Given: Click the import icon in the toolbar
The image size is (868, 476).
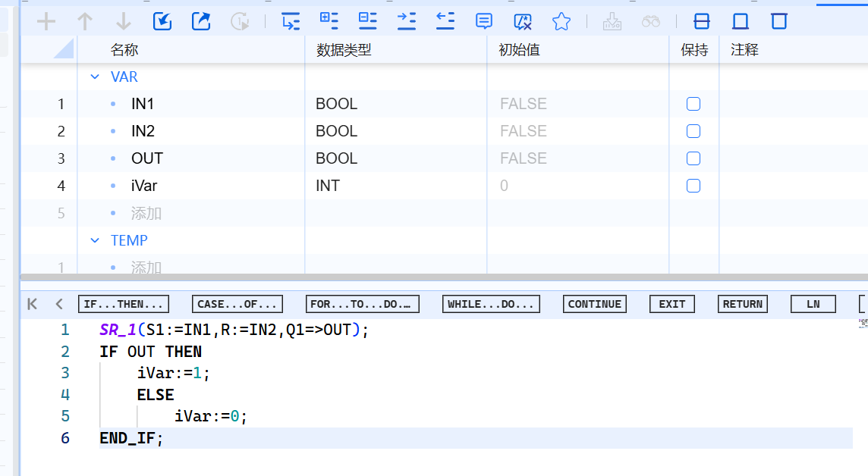Looking at the screenshot, I should [162, 20].
